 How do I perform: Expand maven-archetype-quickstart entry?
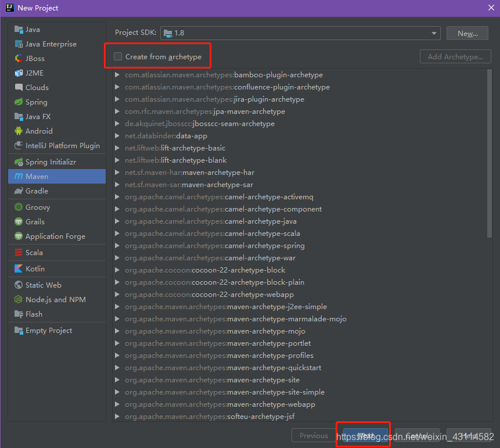click(x=117, y=368)
